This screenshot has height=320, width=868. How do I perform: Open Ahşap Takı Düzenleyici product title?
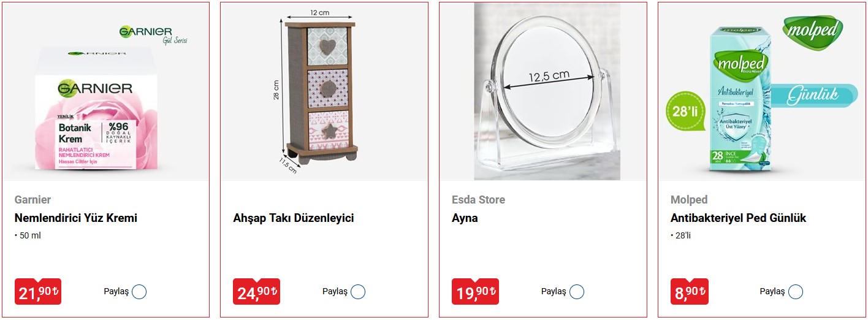tap(294, 218)
